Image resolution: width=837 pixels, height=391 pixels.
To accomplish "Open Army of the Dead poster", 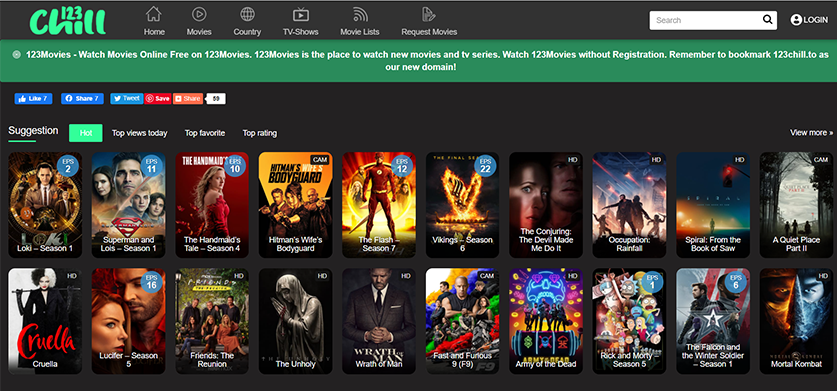I will [x=546, y=321].
